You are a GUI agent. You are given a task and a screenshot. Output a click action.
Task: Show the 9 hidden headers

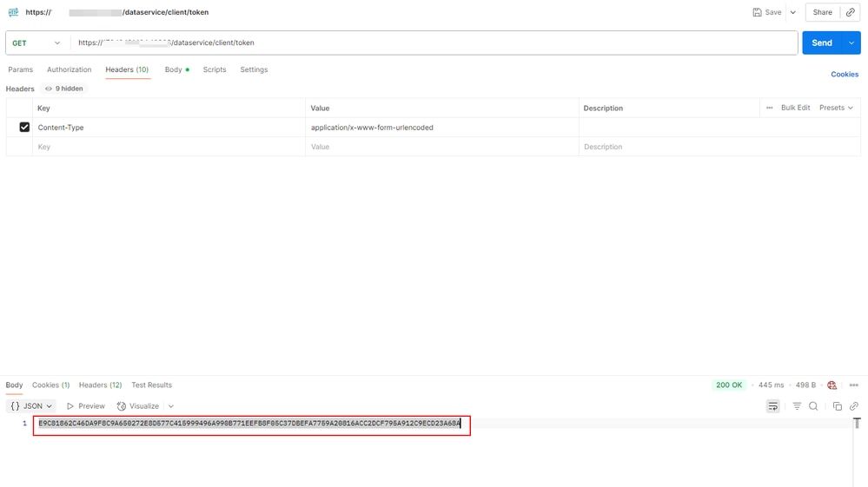coord(64,89)
